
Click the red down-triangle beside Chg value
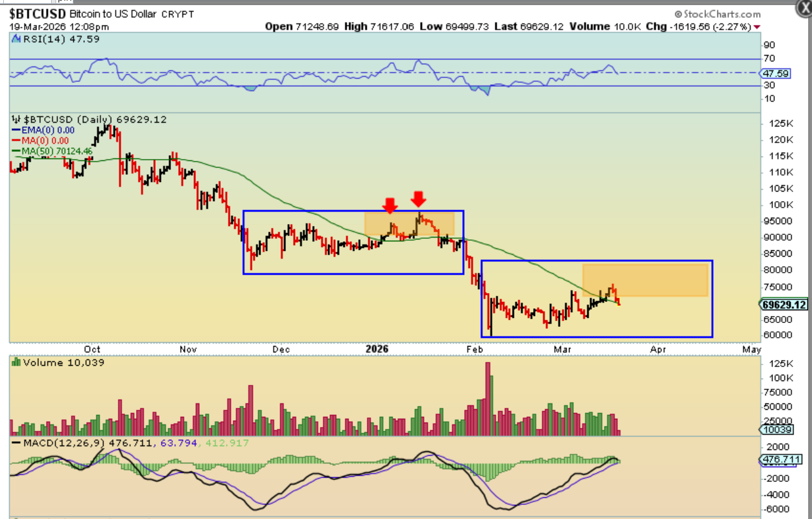click(757, 27)
